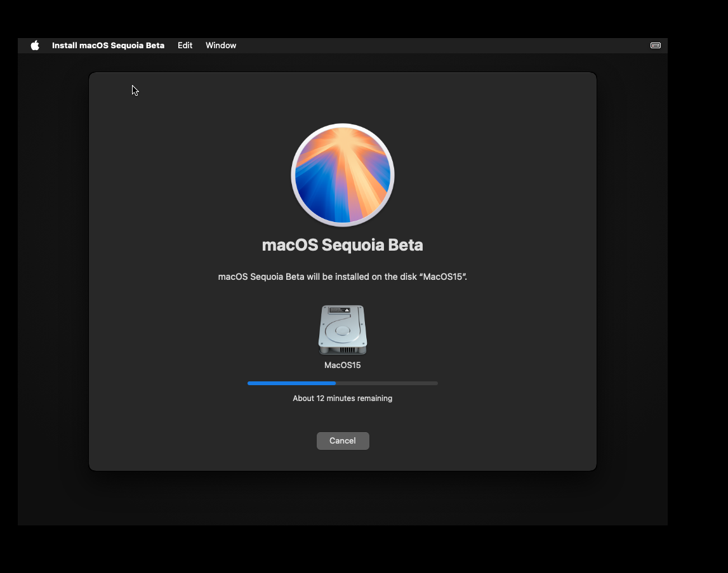The height and width of the screenshot is (573, 728).
Task: Open the Install macOS Sequoia Beta menu
Action: [x=108, y=46]
